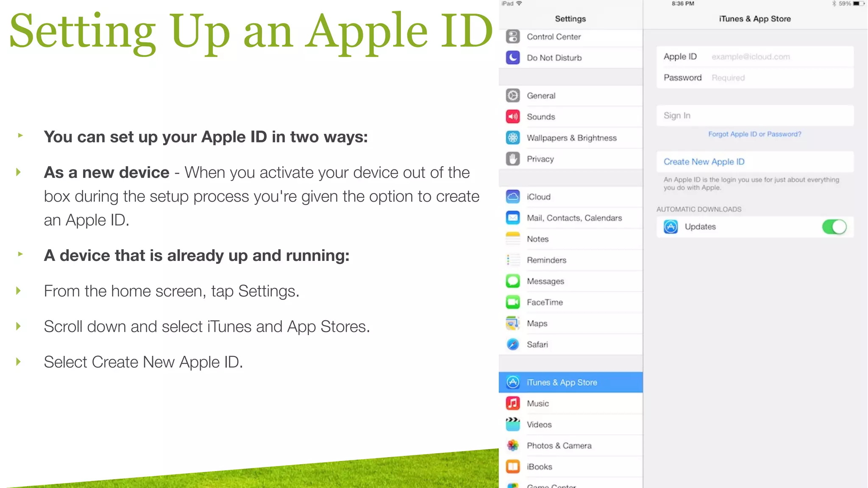Open the Notes settings row
This screenshot has width=868, height=488.
click(x=571, y=239)
